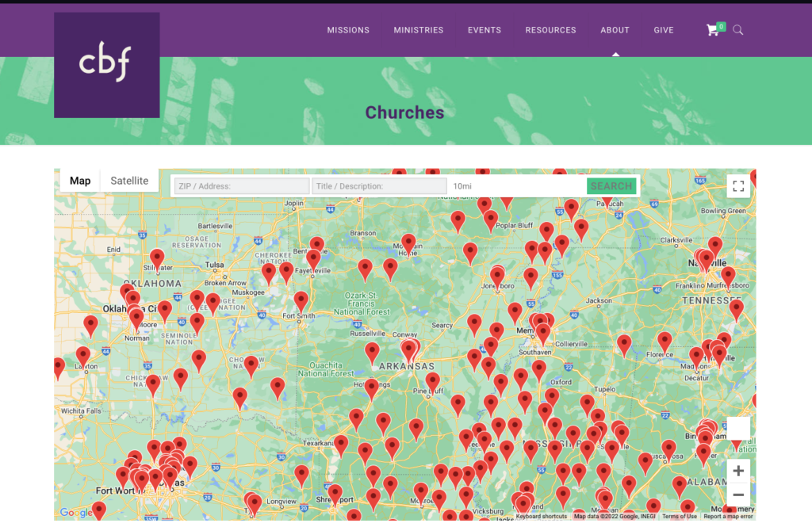Open the site search magnifier icon
The image size is (812, 523).
[x=738, y=30]
